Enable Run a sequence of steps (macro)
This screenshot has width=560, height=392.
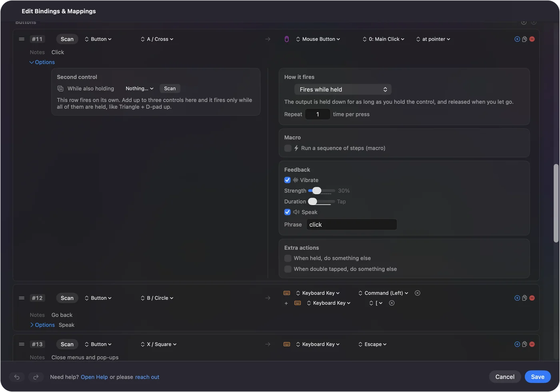pyautogui.click(x=288, y=148)
